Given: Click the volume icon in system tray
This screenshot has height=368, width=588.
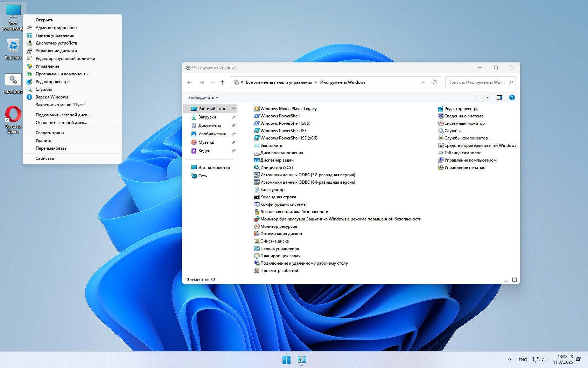Looking at the screenshot, I should point(544,360).
